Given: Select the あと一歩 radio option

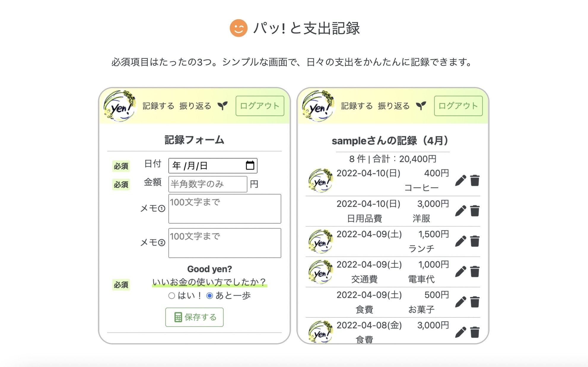Looking at the screenshot, I should [209, 296].
